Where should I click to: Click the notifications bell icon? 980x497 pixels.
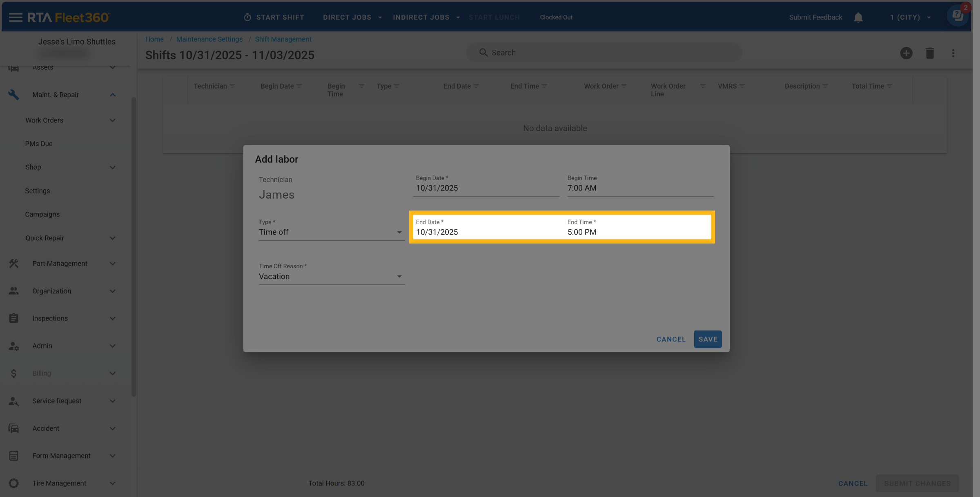click(x=858, y=18)
